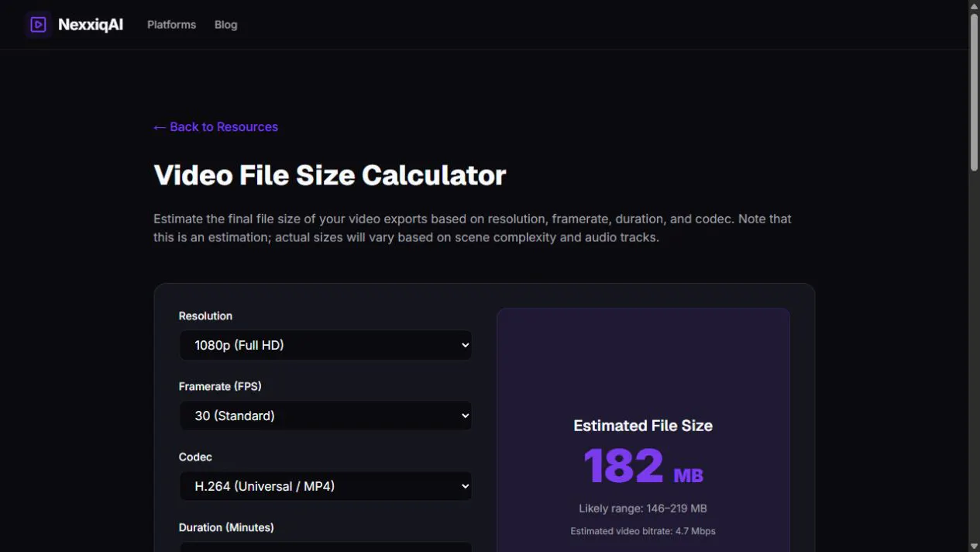
Task: Follow the Back to Resources link
Action: (215, 127)
